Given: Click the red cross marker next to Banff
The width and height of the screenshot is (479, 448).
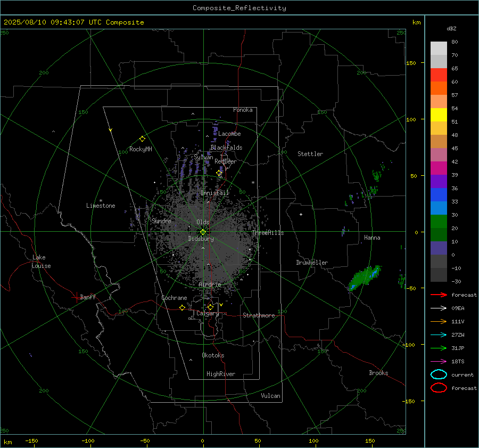Looking at the screenshot, I should [x=76, y=297].
